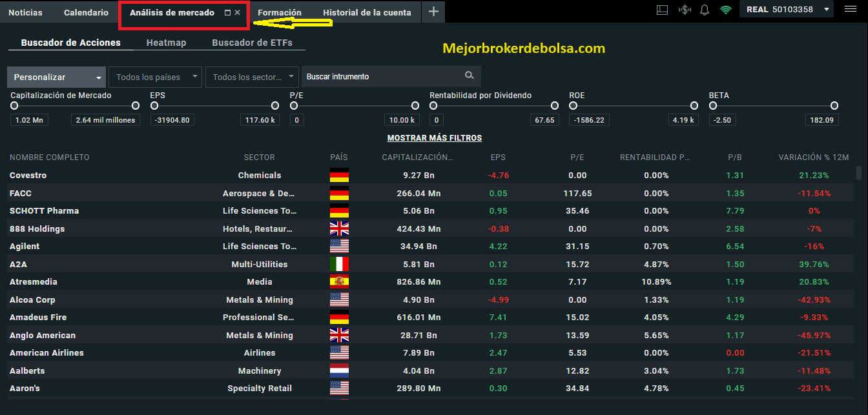
Task: Select the Covestro row name
Action: 28,176
